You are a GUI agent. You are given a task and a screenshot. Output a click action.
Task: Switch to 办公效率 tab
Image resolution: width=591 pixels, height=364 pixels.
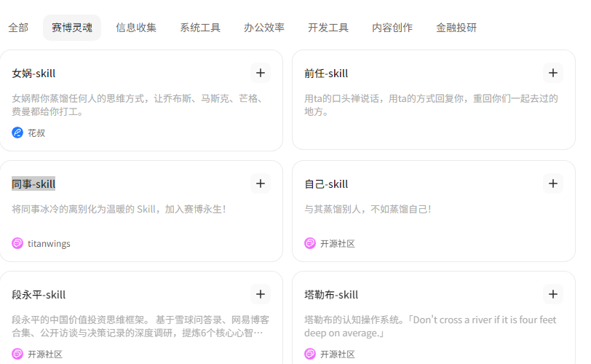pyautogui.click(x=264, y=28)
